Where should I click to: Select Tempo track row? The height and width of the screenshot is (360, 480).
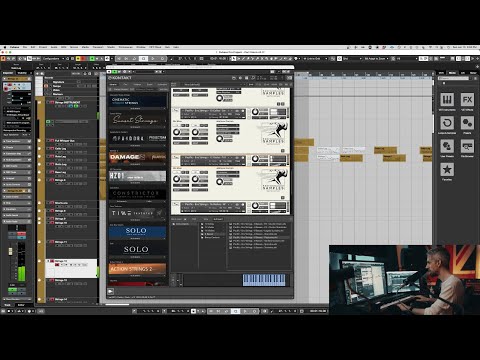point(71,86)
